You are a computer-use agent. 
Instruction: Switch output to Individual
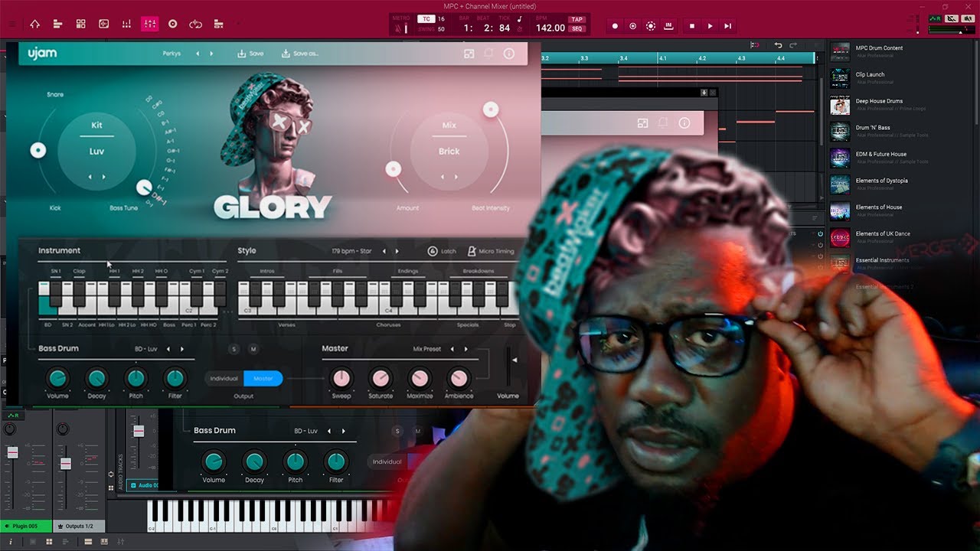pyautogui.click(x=224, y=378)
